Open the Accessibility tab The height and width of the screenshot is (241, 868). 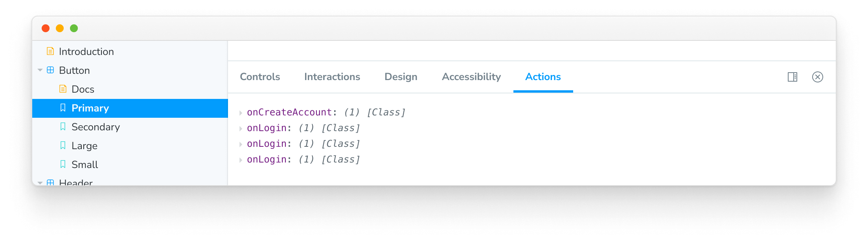pos(471,77)
